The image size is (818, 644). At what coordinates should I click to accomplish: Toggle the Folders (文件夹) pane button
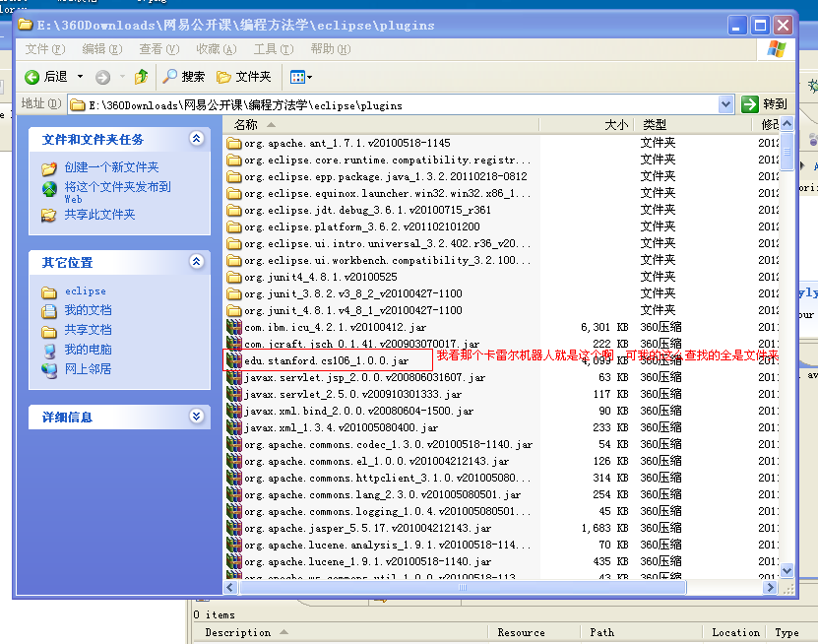pos(244,77)
